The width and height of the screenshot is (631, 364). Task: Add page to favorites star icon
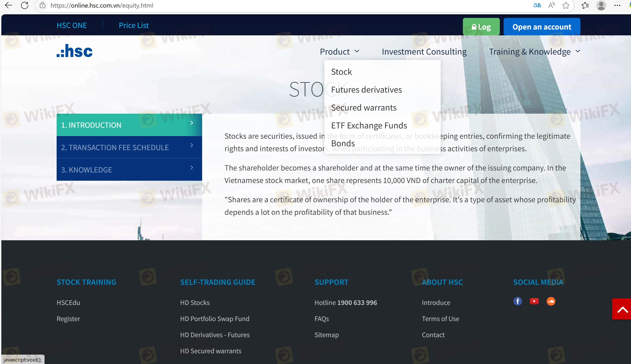click(566, 5)
